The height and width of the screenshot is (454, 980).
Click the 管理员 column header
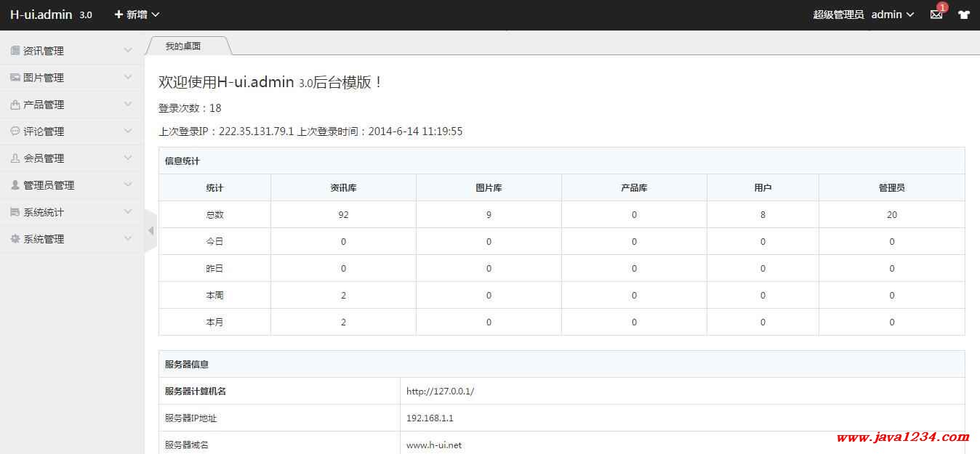(x=892, y=188)
